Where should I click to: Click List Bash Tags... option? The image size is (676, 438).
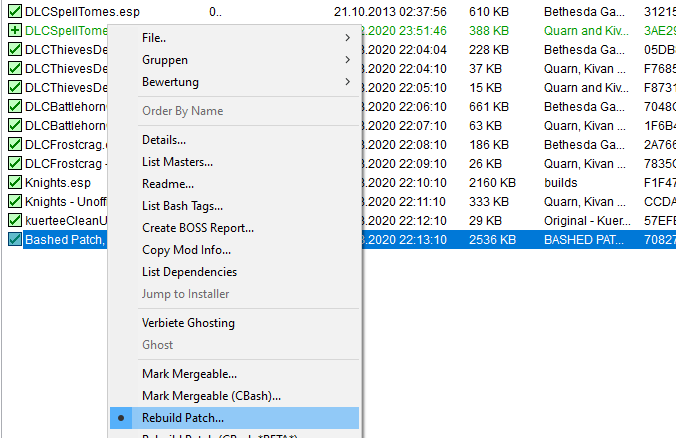(182, 206)
